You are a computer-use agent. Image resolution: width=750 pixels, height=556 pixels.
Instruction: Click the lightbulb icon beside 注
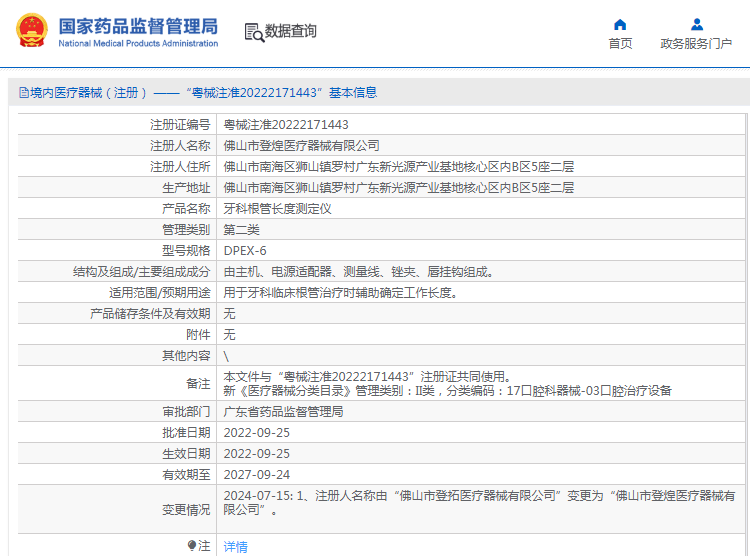coord(192,545)
